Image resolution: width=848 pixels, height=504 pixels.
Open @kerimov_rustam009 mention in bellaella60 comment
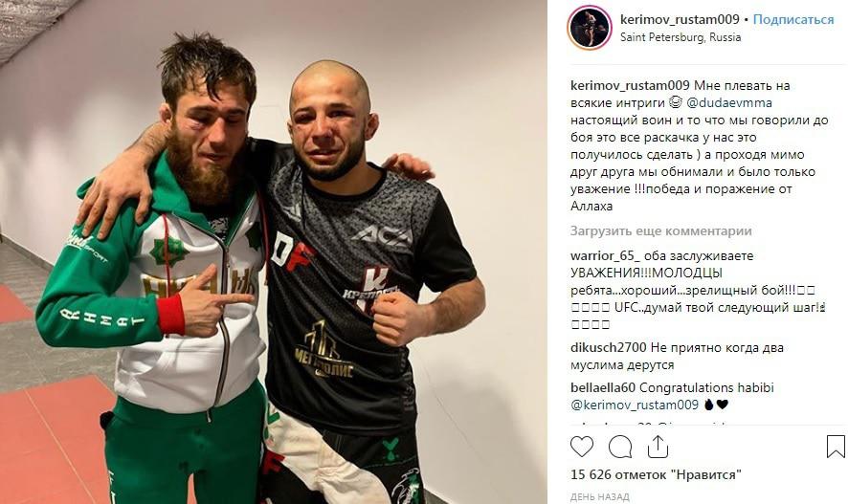tap(635, 405)
